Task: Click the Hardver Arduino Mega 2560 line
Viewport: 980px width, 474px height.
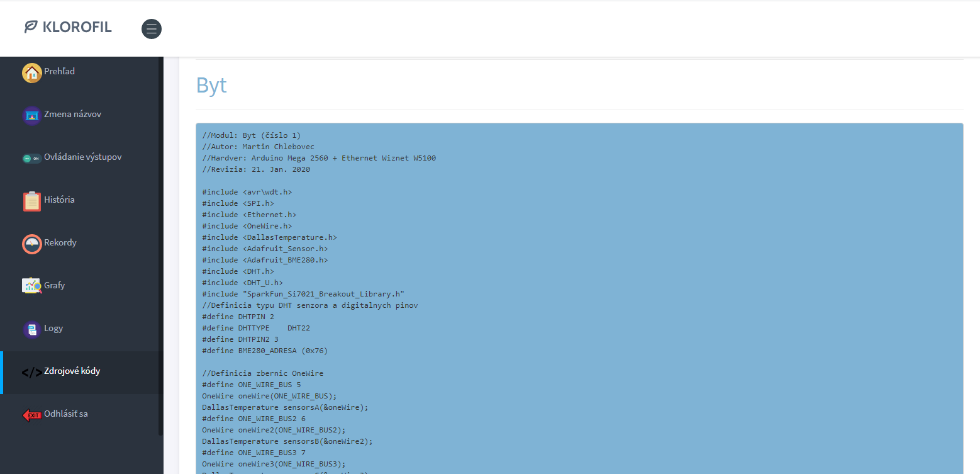Action: 319,158
